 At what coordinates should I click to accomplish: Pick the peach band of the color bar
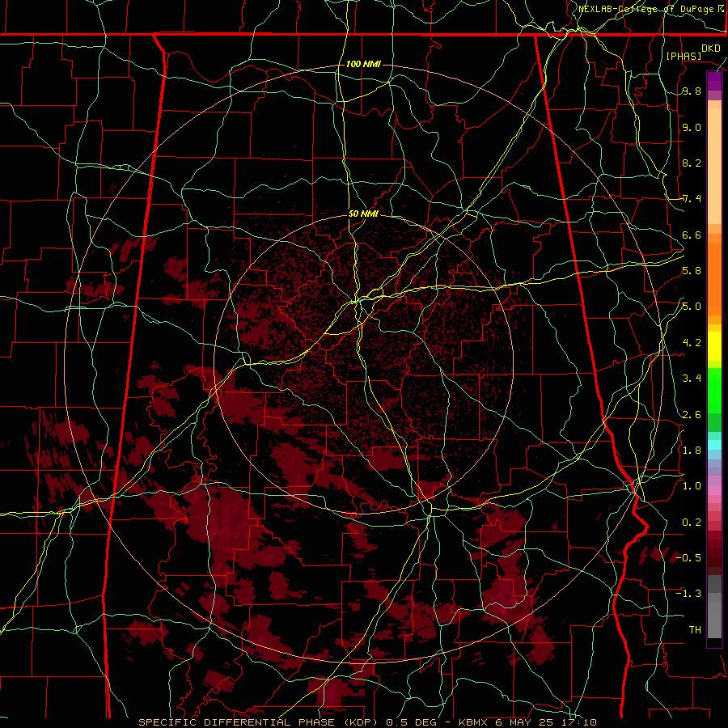click(714, 163)
